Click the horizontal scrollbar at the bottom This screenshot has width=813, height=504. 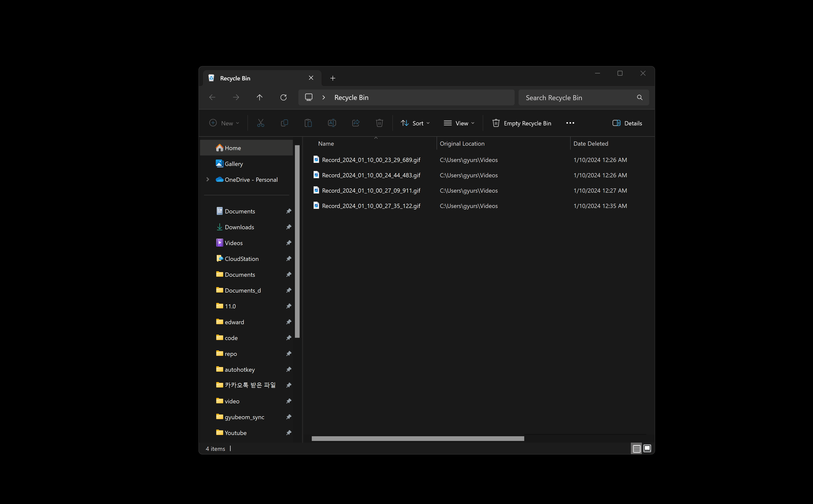[417, 439]
